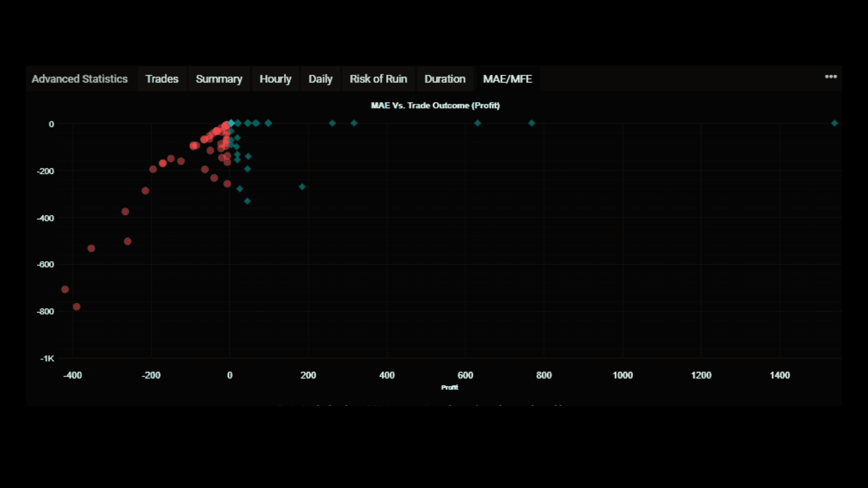Select the isolated teal diamond near profit 185
868x488 pixels.
pos(302,187)
